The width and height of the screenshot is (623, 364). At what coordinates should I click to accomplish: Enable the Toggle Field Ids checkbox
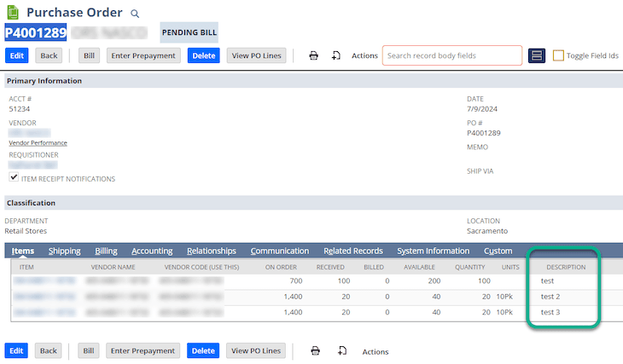click(x=558, y=55)
